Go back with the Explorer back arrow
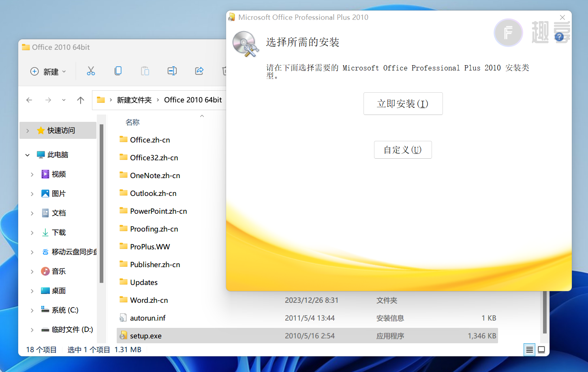 click(29, 100)
